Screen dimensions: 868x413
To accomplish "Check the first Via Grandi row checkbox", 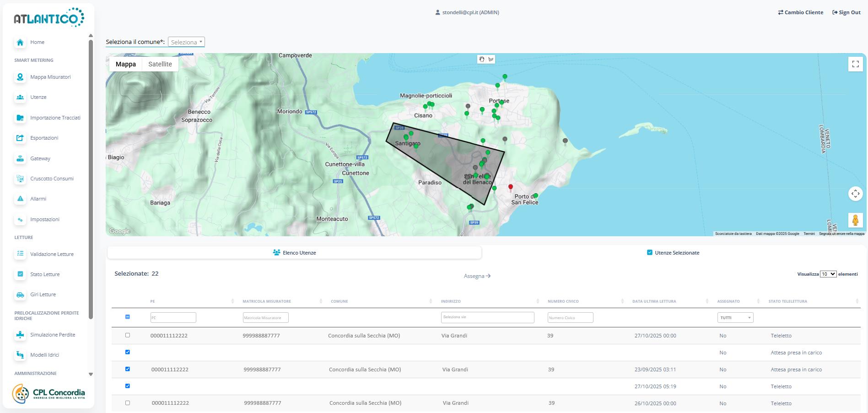I will (128, 335).
